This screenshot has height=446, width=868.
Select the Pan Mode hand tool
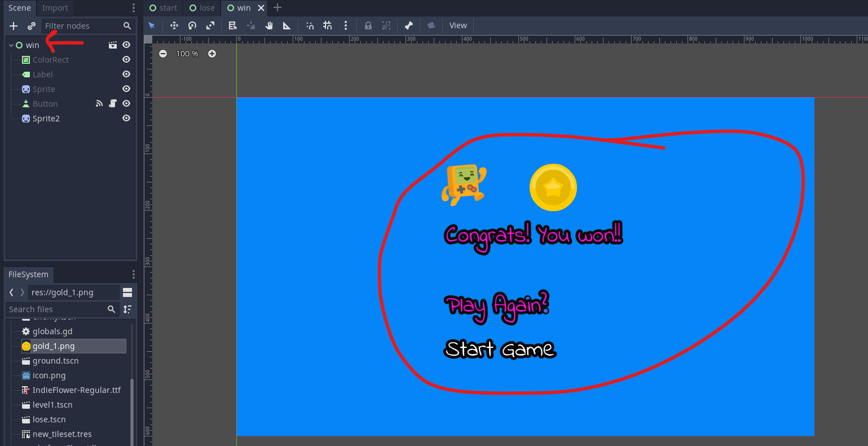[269, 25]
